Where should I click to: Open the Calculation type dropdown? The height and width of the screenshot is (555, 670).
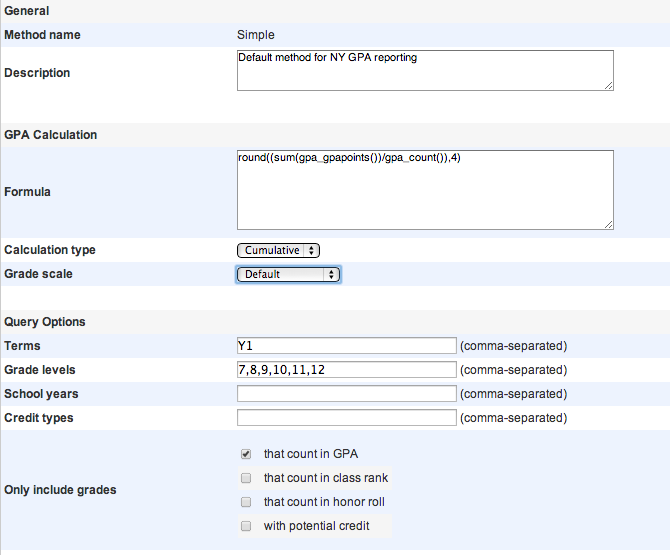pyautogui.click(x=278, y=250)
